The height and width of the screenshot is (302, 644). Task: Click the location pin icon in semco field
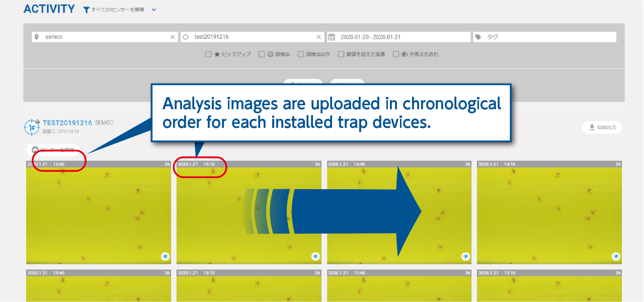pyautogui.click(x=36, y=37)
